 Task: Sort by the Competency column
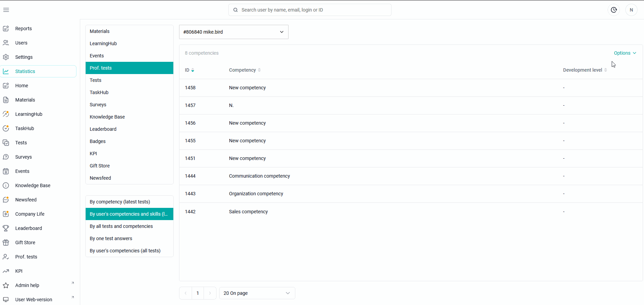(x=245, y=70)
